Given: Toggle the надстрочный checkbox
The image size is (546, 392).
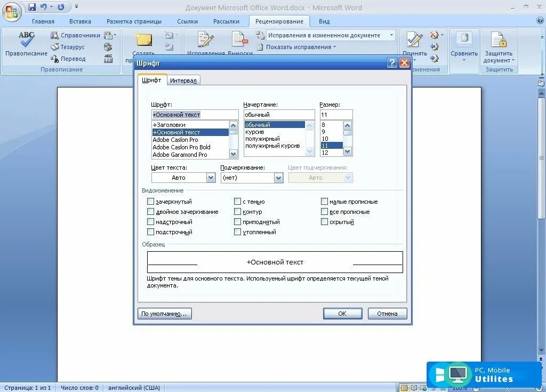Looking at the screenshot, I should pyautogui.click(x=150, y=222).
